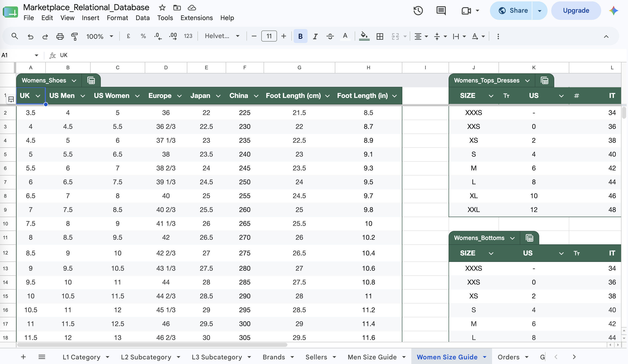The width and height of the screenshot is (628, 364).
Task: Apply percent format icon
Action: click(x=143, y=36)
